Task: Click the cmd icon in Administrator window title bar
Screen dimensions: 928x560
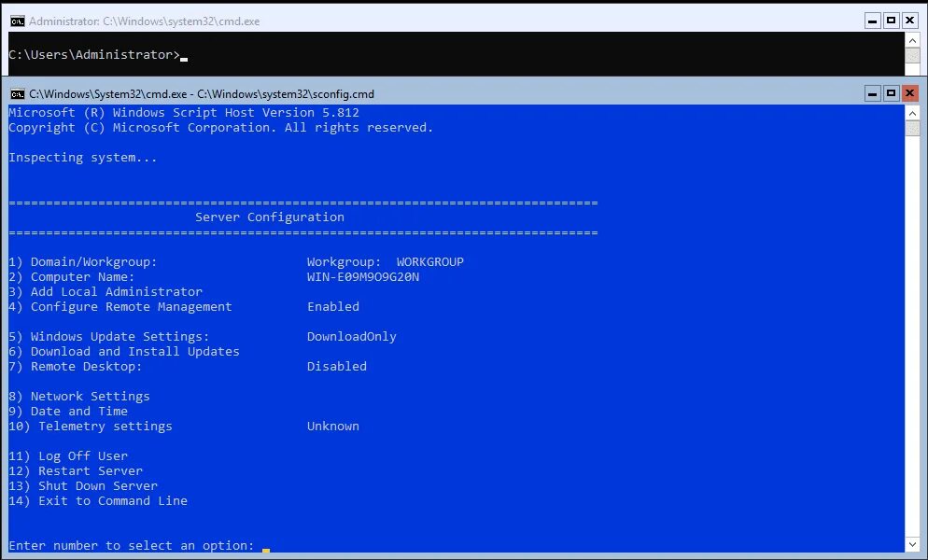Action: coord(17,21)
